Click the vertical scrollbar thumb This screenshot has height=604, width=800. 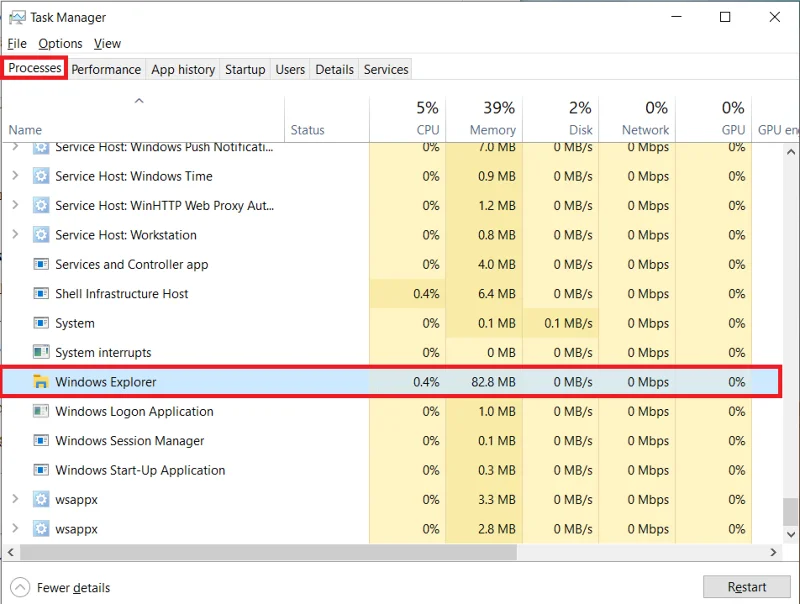point(791,511)
